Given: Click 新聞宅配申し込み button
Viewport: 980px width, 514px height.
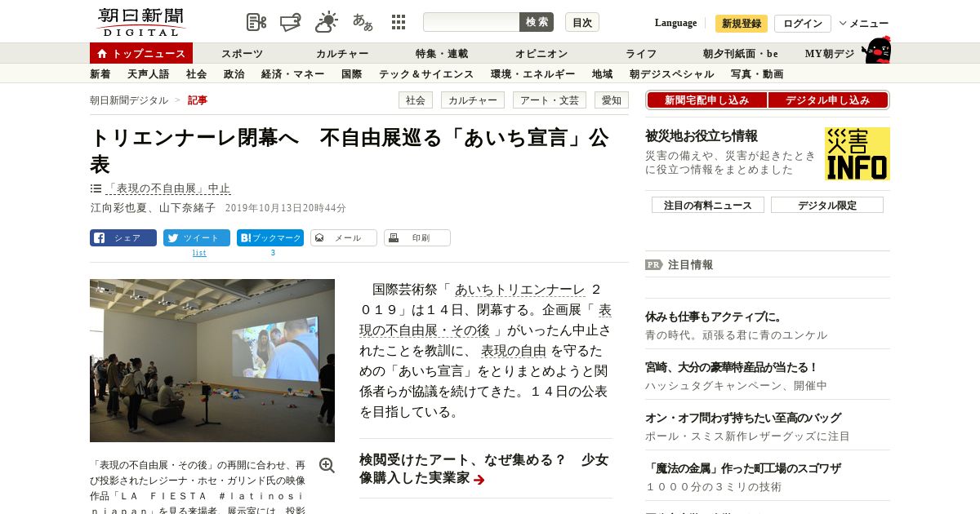Looking at the screenshot, I should point(707,100).
